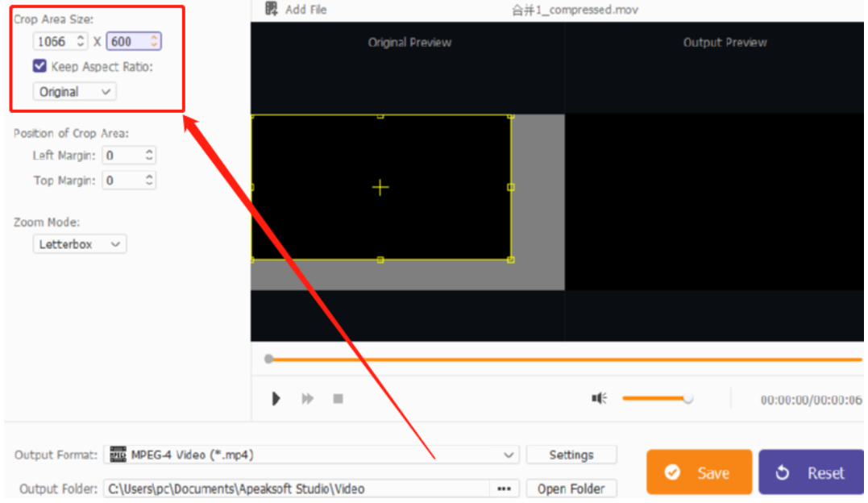The height and width of the screenshot is (503, 868).
Task: Increase Top Margin with up arrow
Action: tap(149, 177)
